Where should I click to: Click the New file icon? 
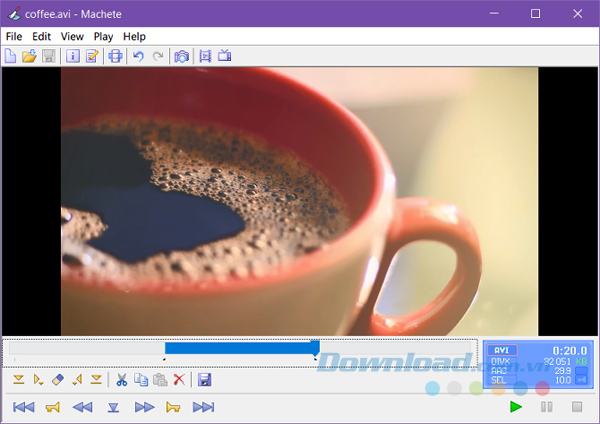pos(10,56)
